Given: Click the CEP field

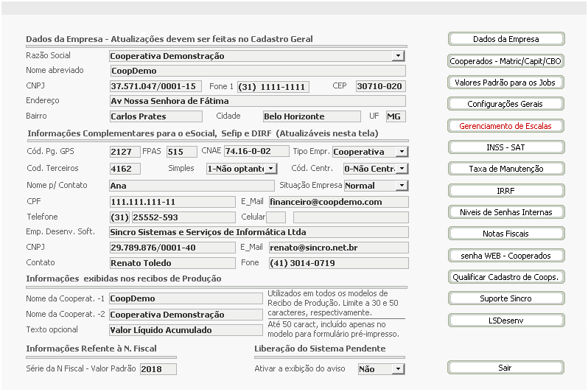Looking at the screenshot, I should 381,86.
